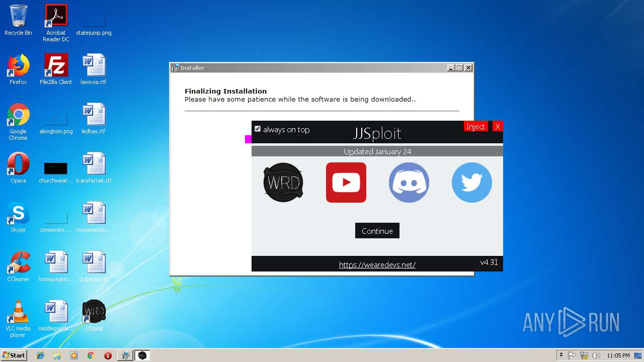Select the transfernet.rtf document
644x362 pixels.
click(x=94, y=168)
